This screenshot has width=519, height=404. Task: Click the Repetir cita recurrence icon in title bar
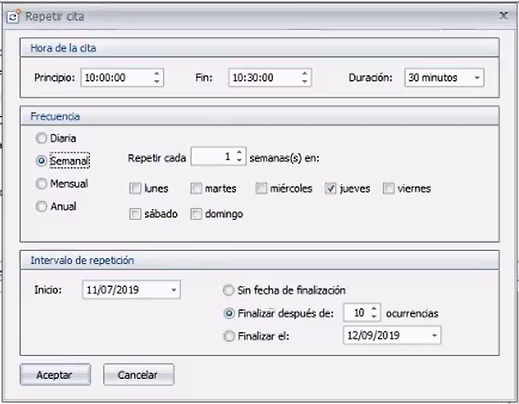(x=13, y=16)
